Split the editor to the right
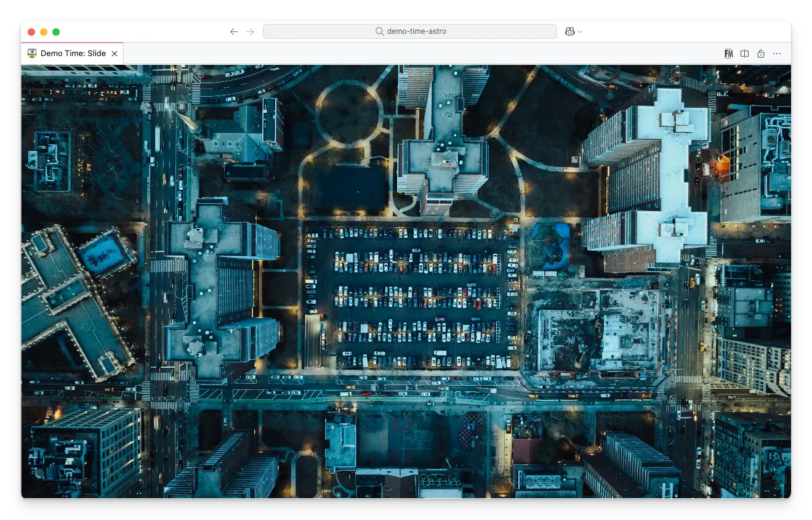812x520 pixels. [x=744, y=54]
